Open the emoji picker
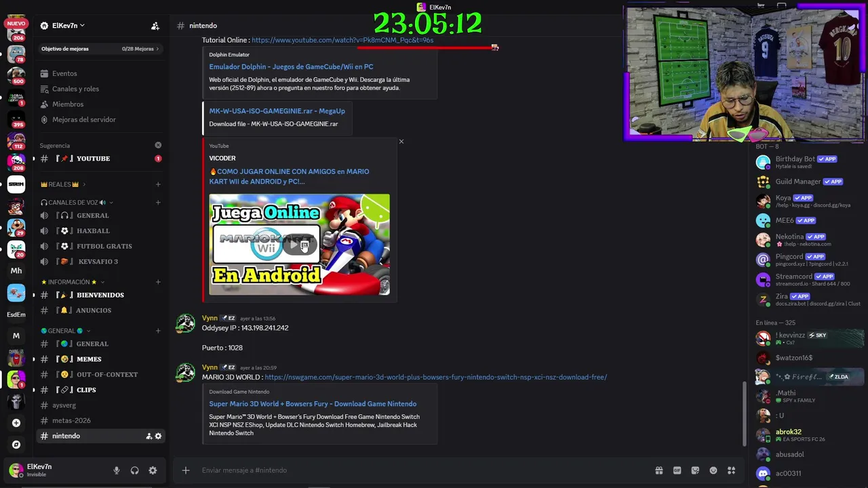868x488 pixels. click(x=713, y=470)
